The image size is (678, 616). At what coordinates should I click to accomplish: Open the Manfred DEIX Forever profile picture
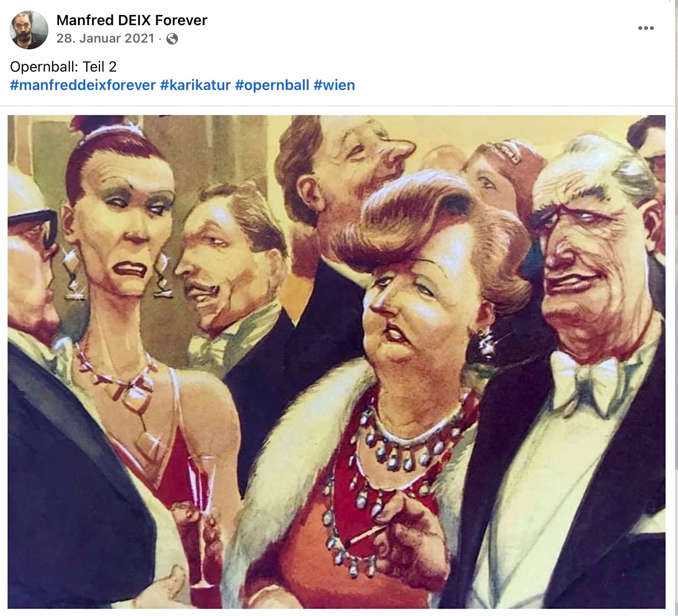[29, 30]
